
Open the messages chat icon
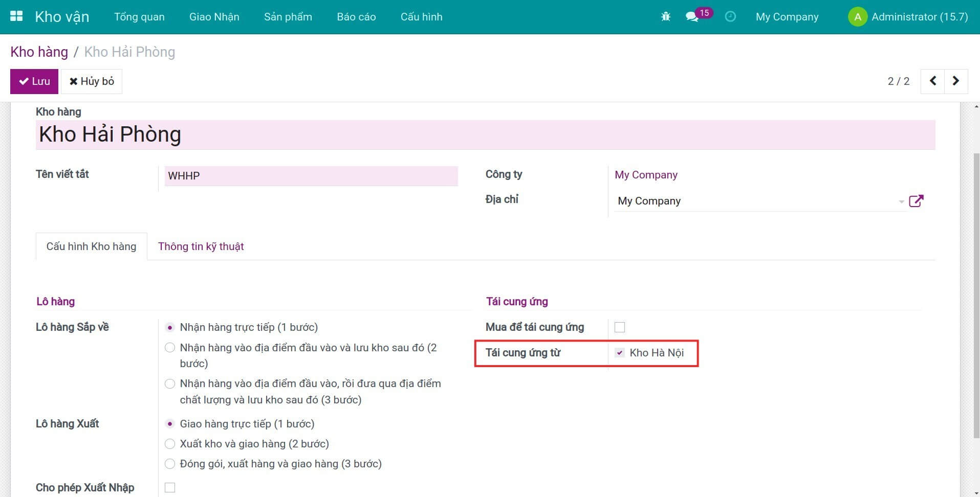pos(692,17)
